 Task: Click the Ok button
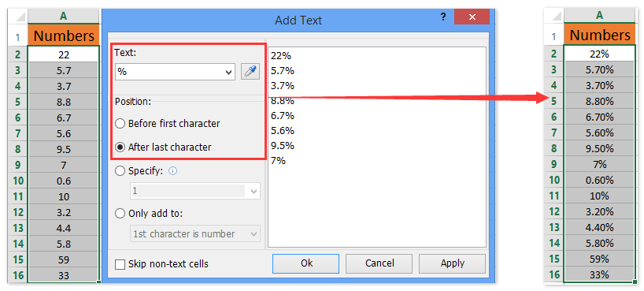coord(306,263)
